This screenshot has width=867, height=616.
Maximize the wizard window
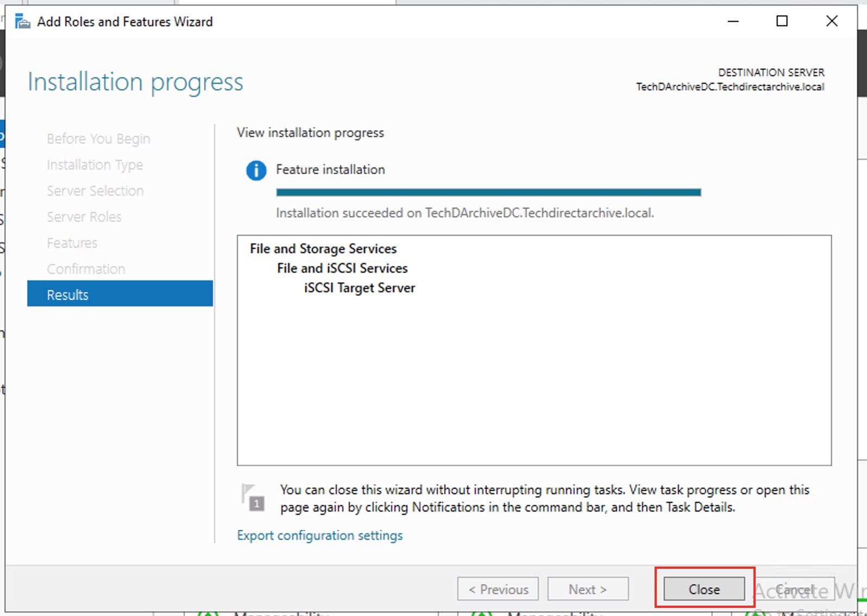782,21
